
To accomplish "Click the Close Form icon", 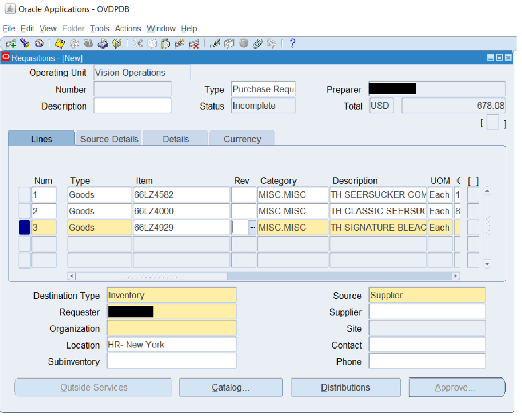I will click(x=117, y=43).
